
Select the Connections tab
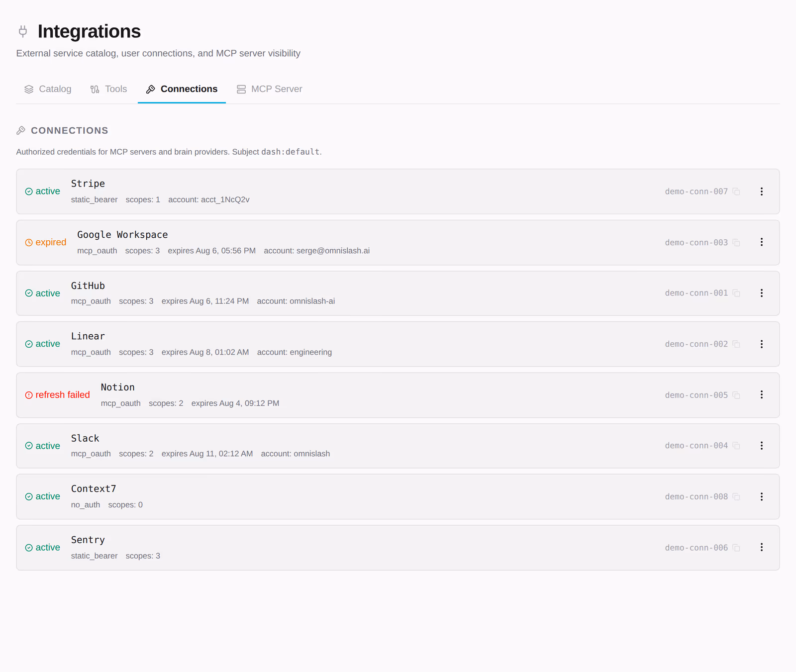182,89
